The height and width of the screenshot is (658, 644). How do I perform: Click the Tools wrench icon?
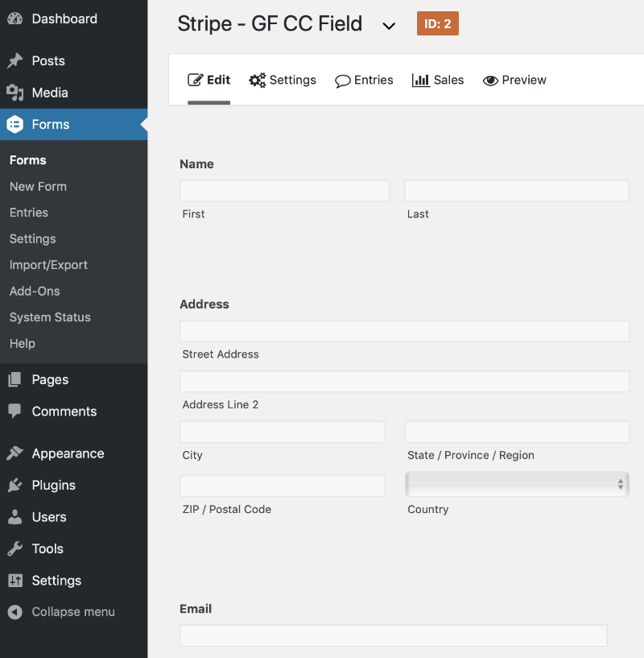coord(16,548)
